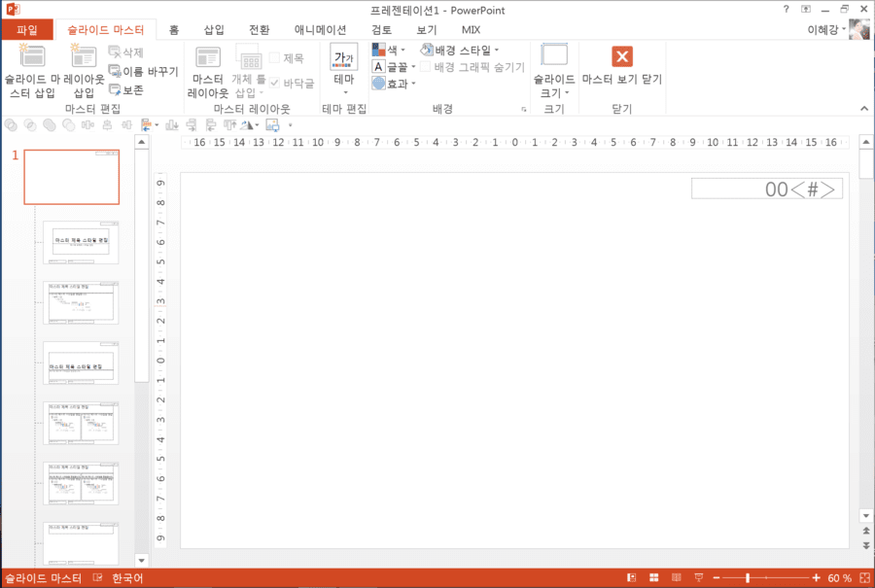Viewport: 875px width, 588px height.
Task: Click the fit slide to window icon
Action: point(864,578)
